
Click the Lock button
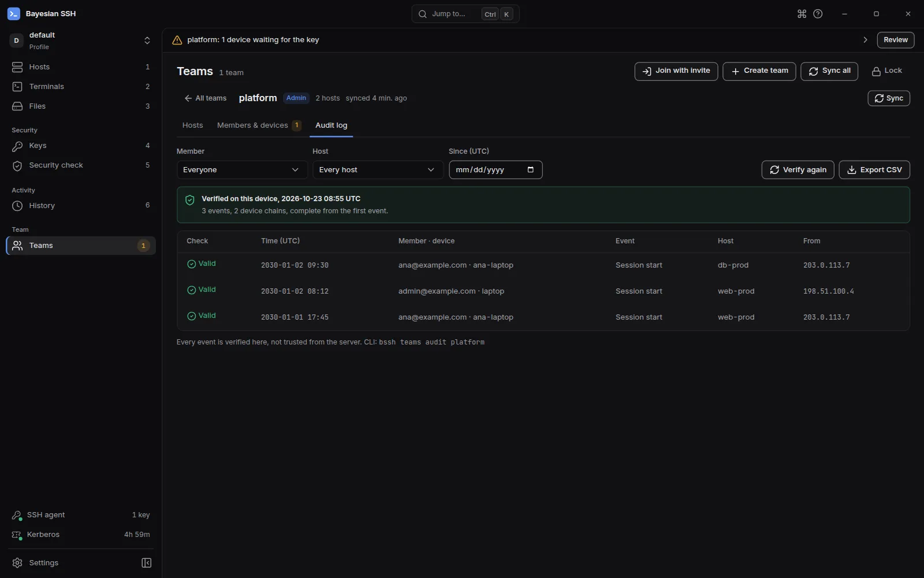886,71
